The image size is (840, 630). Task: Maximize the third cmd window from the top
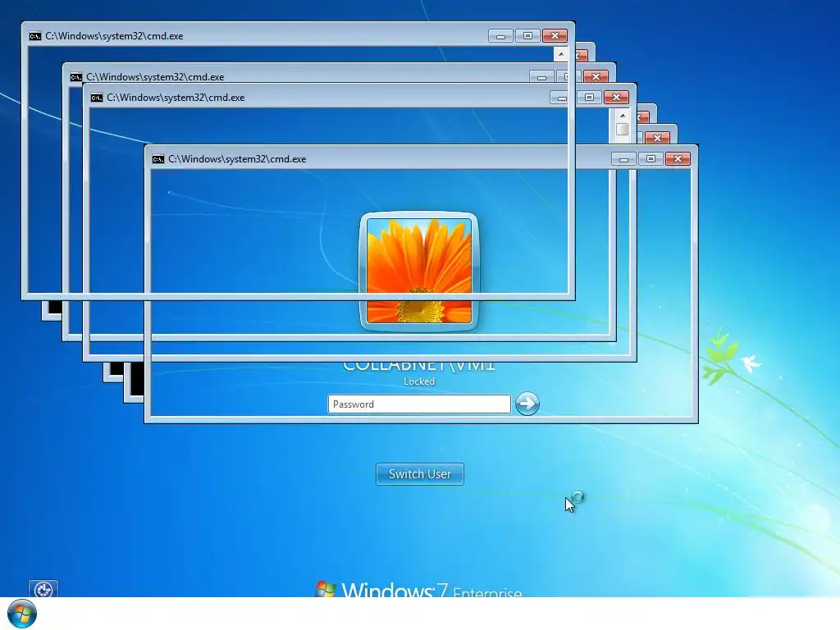point(589,98)
